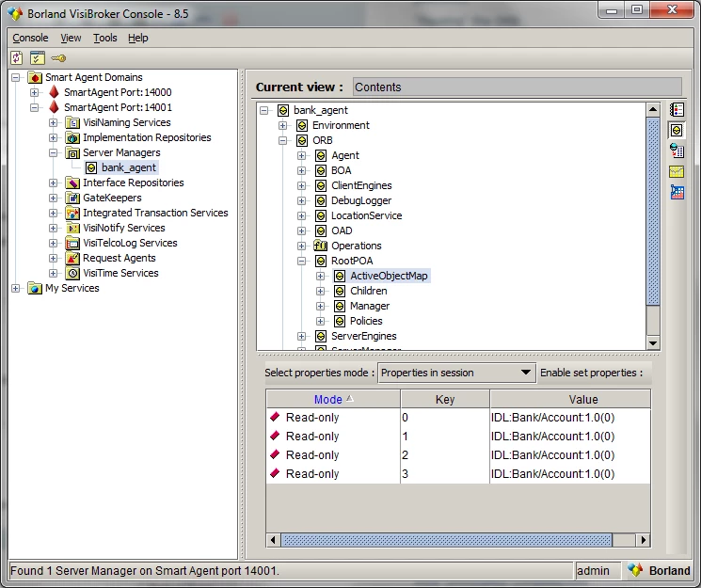Open the Console menu
This screenshot has height=588, width=701.
point(30,38)
